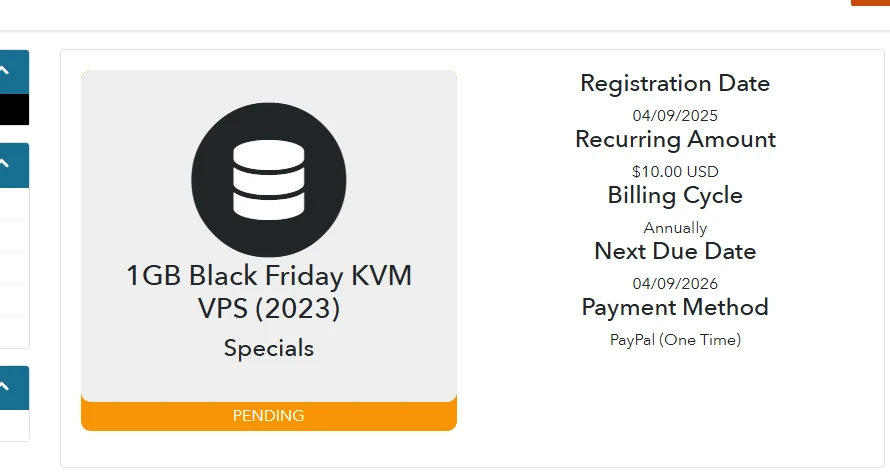Click the first row in middle sidebar panel
890x475 pixels.
click(14, 204)
